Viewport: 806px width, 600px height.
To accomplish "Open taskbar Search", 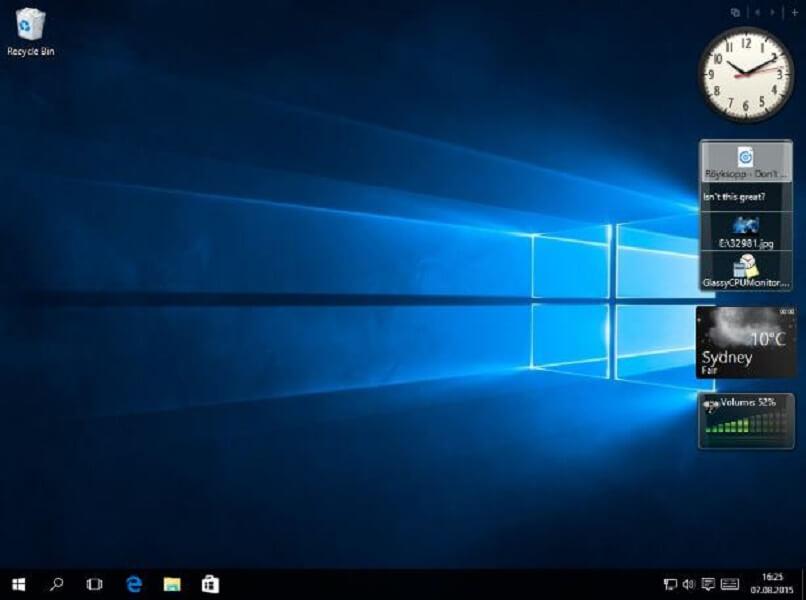I will (55, 583).
